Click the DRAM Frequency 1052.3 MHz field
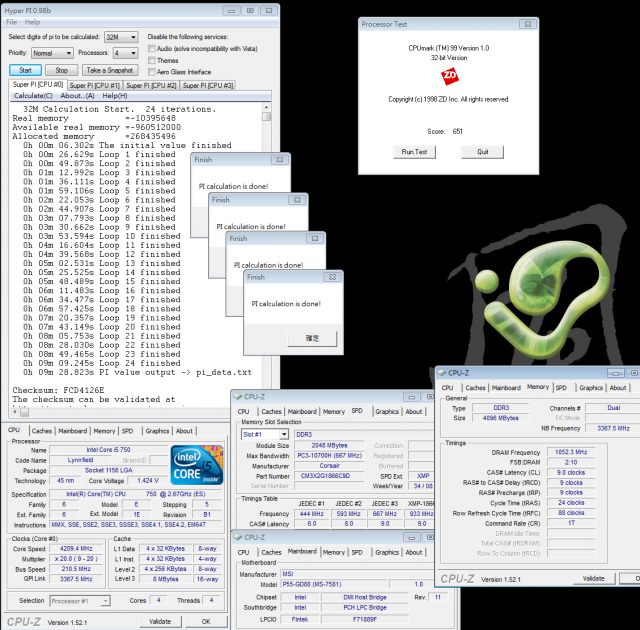The height and width of the screenshot is (630, 640). pyautogui.click(x=571, y=452)
